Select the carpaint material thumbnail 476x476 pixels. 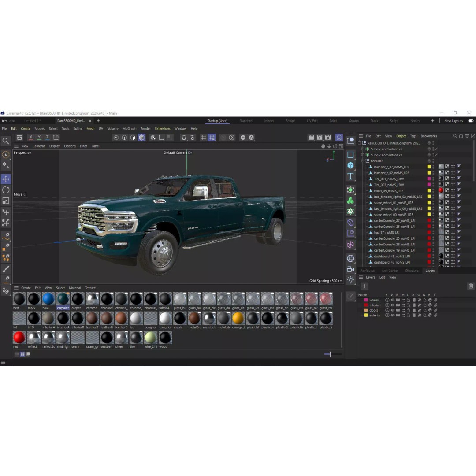[x=63, y=299]
